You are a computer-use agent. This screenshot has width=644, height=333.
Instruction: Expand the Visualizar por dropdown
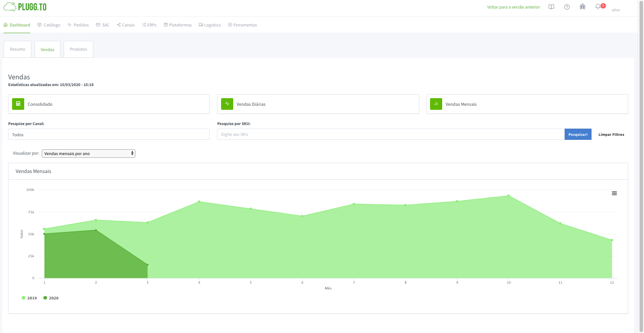[88, 153]
